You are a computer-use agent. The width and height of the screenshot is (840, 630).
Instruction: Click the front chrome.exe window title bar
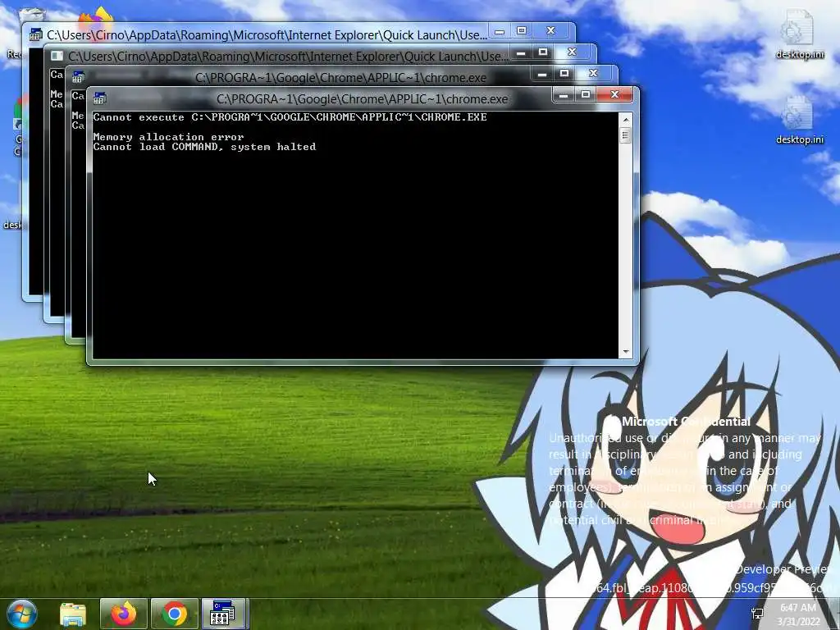click(362, 98)
